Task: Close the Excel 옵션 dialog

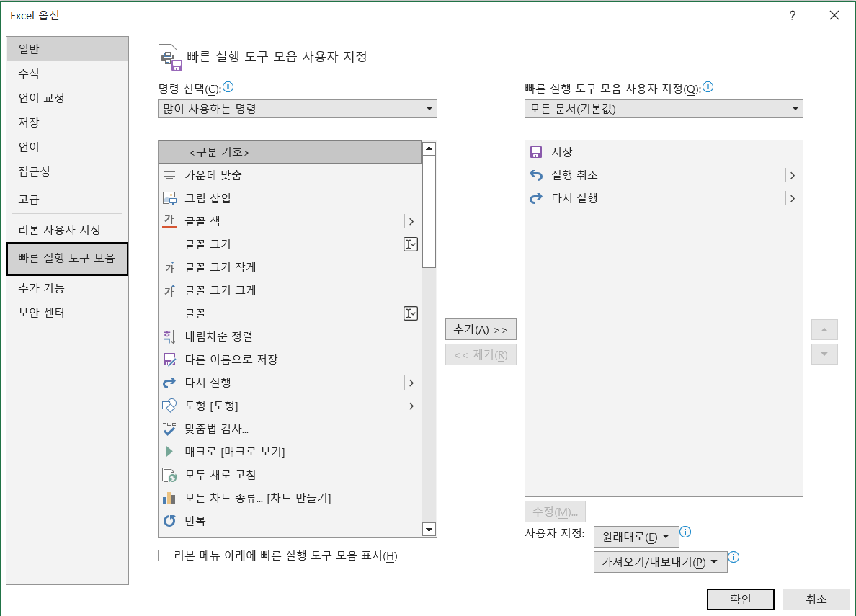Action: 834,15
